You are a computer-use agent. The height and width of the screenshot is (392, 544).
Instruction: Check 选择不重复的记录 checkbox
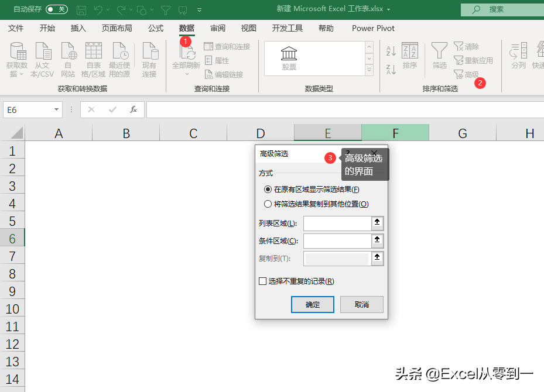tap(262, 281)
